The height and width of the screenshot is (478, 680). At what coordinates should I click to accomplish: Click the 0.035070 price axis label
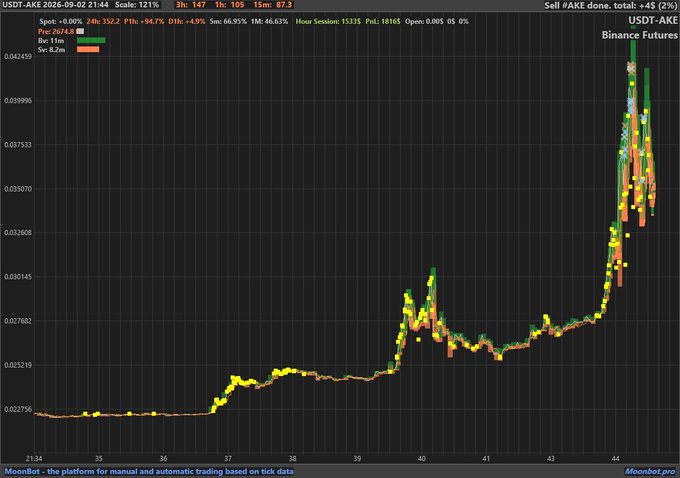pos(17,189)
